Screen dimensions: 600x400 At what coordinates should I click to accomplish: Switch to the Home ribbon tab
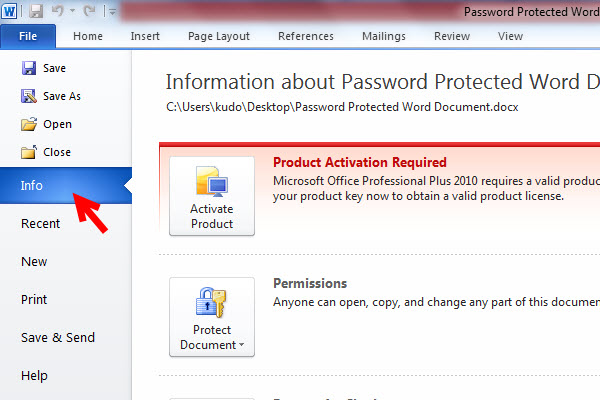[x=88, y=36]
